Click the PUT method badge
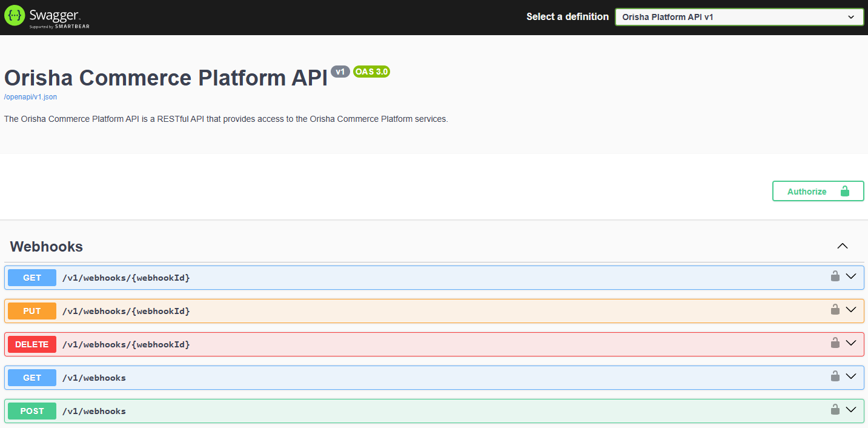 31,310
